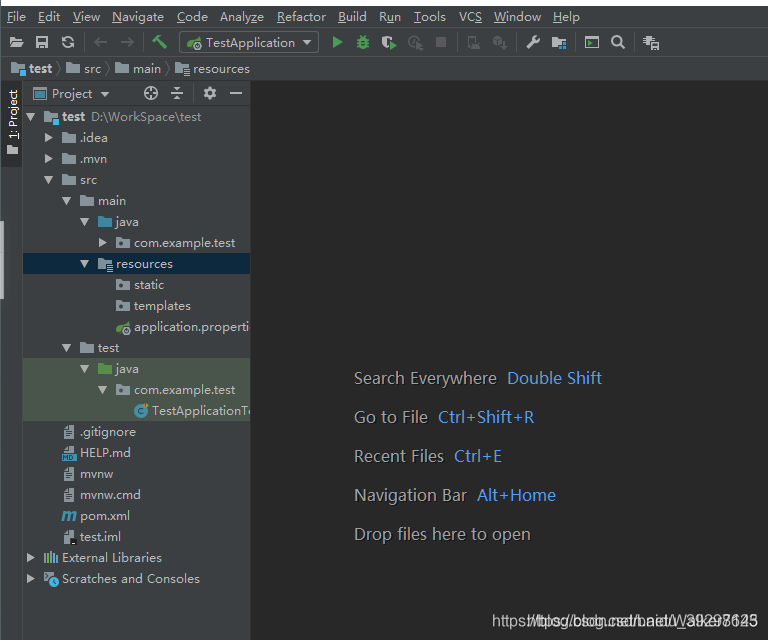This screenshot has height=640, width=768.
Task: Open Project panel gear options
Action: pyautogui.click(x=210, y=93)
